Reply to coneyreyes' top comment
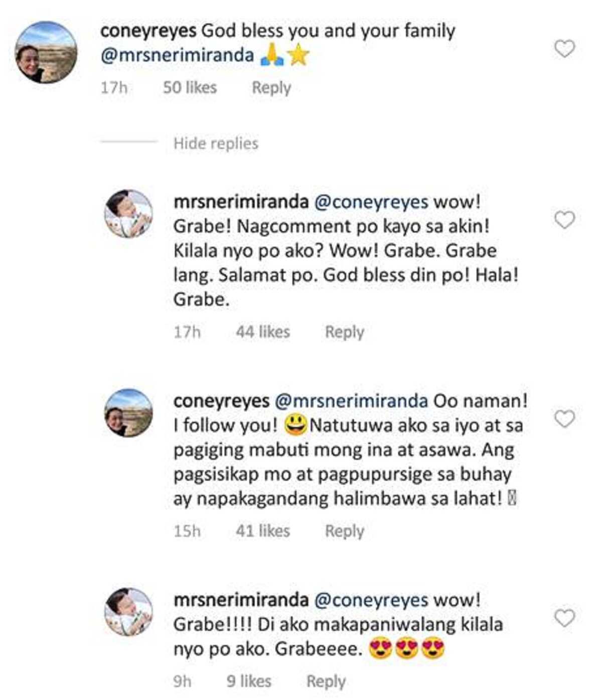 (271, 88)
